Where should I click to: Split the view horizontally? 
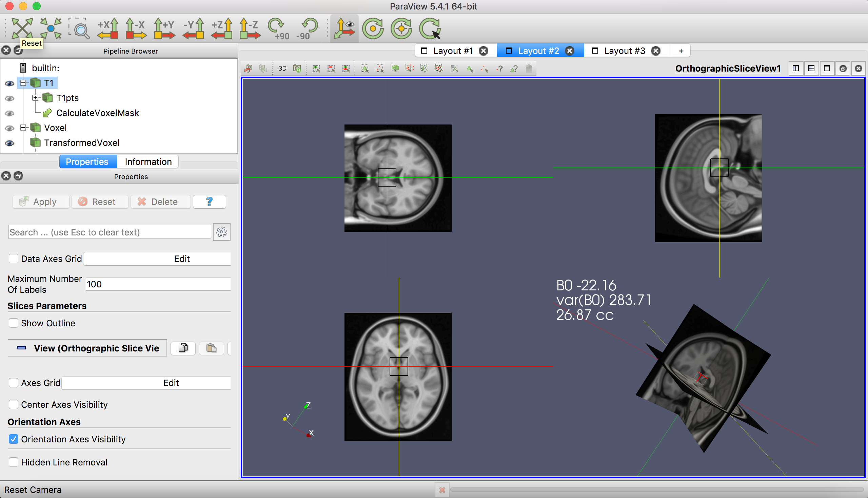pos(795,69)
